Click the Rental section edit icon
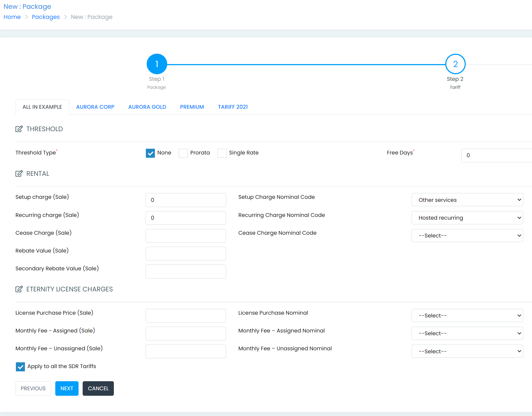532x416 pixels. click(19, 174)
